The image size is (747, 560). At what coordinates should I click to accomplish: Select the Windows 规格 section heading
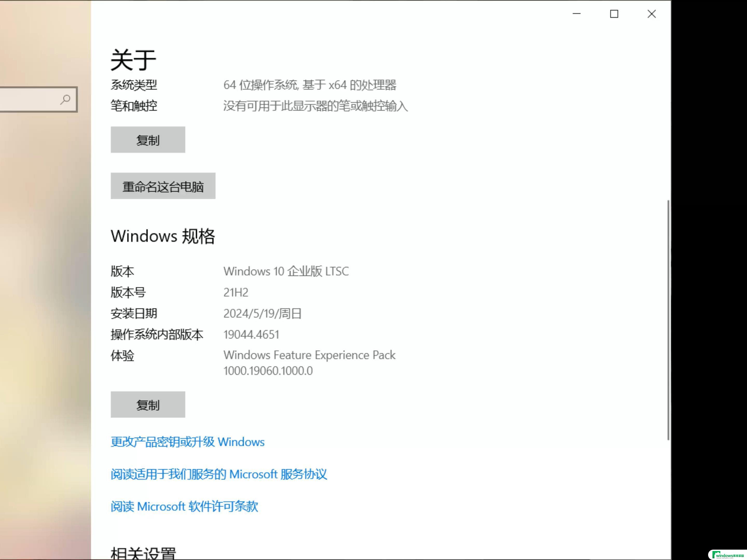(x=163, y=236)
